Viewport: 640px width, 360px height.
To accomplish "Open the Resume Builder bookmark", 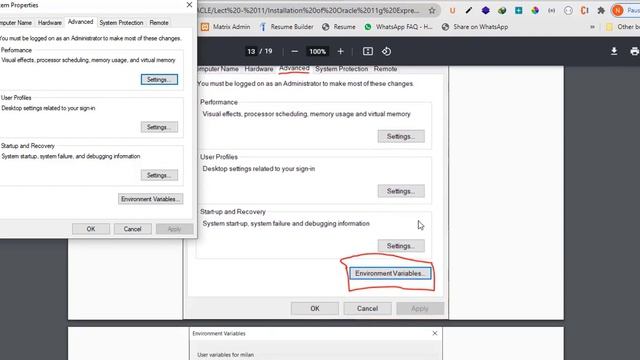I will (x=287, y=27).
